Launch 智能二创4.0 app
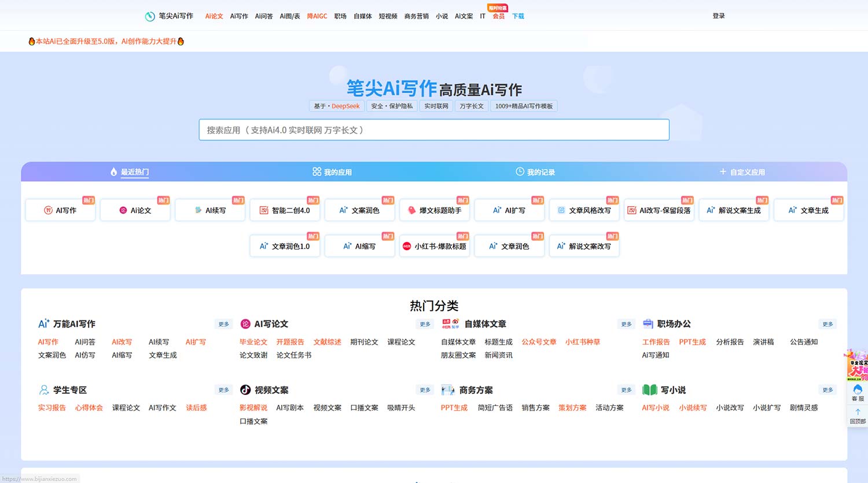This screenshot has height=483, width=868. [285, 210]
